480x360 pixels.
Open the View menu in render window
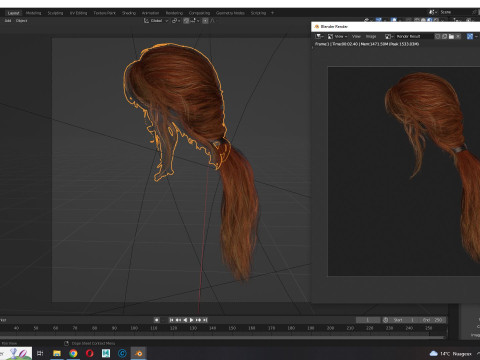pyautogui.click(x=356, y=36)
